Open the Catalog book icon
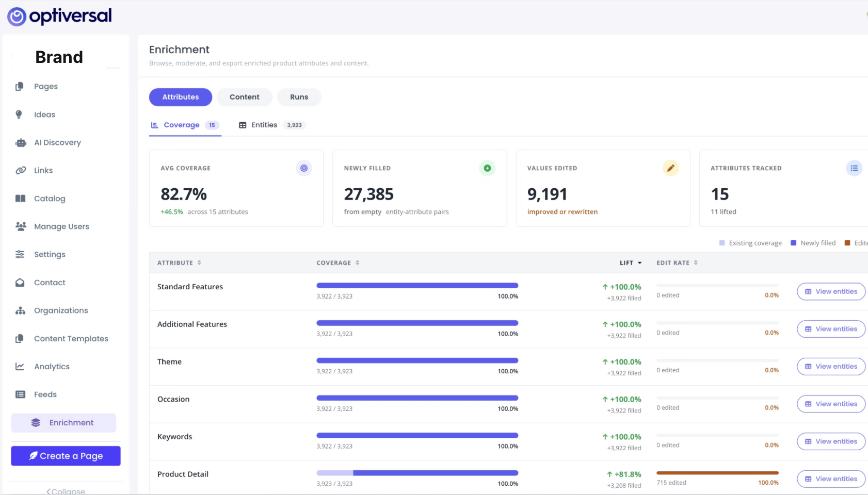Screen dimensions: 868x495 tap(21, 199)
